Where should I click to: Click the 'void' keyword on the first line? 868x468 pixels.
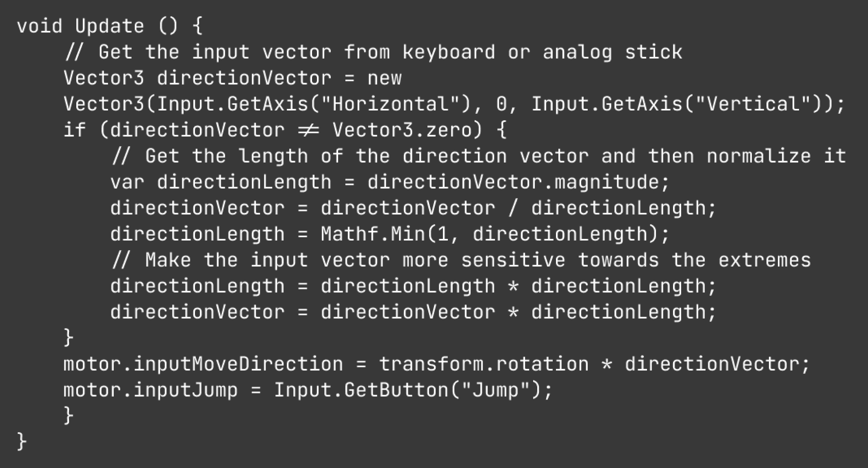(40, 26)
